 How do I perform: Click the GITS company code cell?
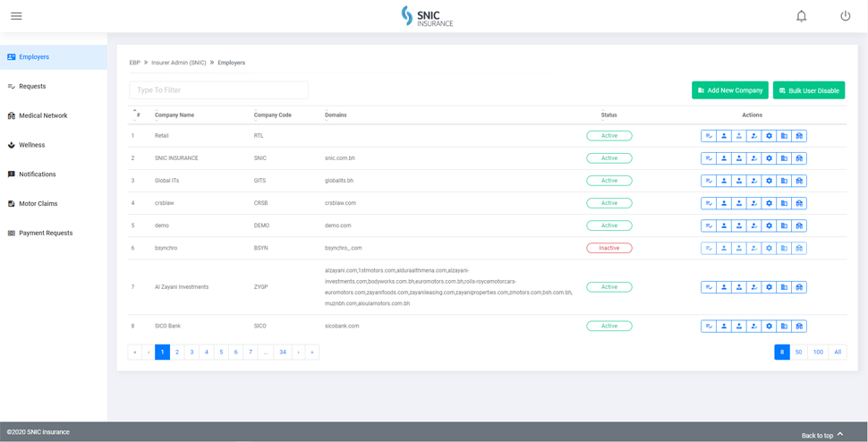[260, 181]
